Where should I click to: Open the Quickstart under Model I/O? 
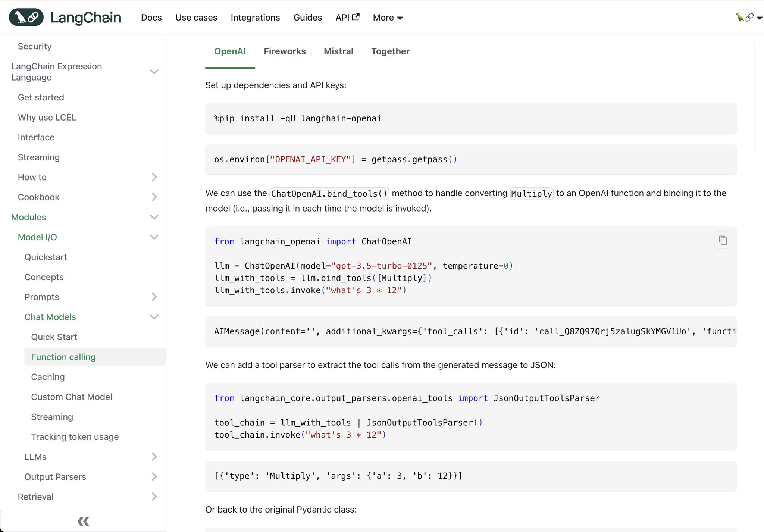[46, 257]
